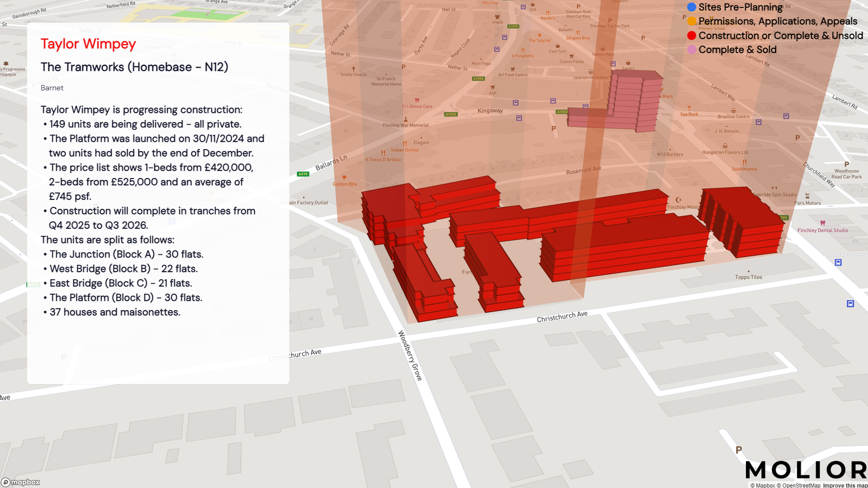Click the Permissions, Applications, Appeals legend label

point(778,21)
